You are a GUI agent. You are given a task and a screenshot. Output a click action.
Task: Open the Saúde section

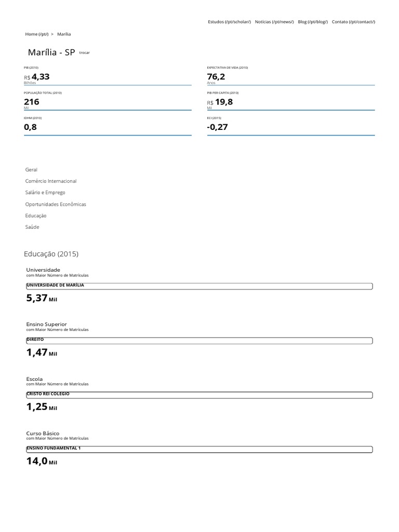32,227
